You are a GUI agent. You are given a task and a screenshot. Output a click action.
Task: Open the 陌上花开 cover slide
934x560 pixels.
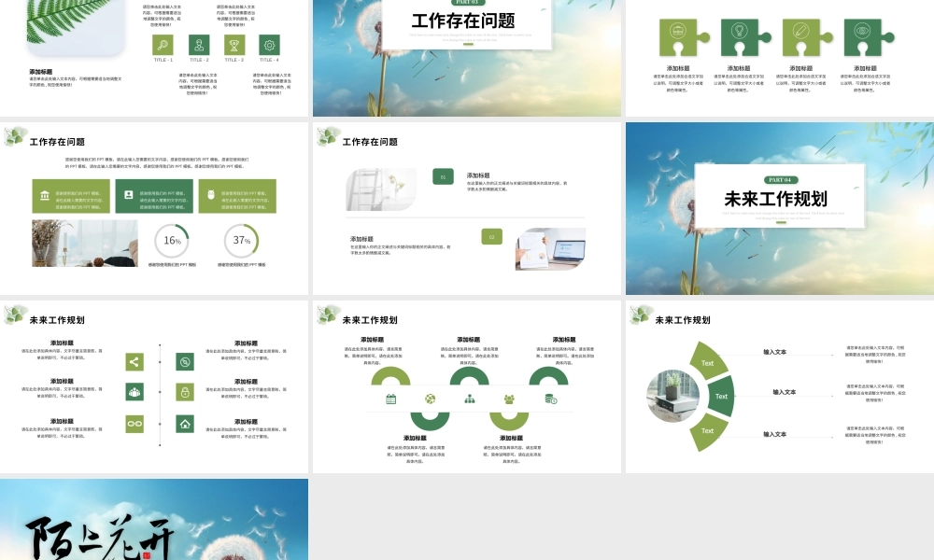tap(154, 520)
